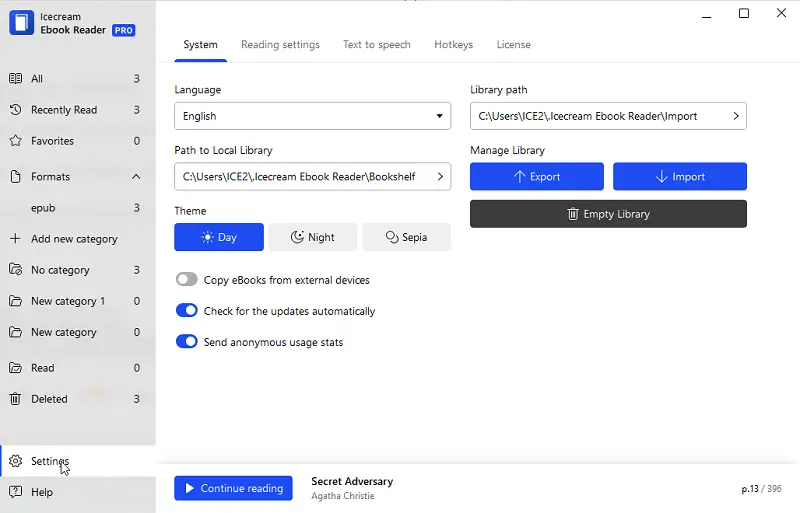The height and width of the screenshot is (513, 800).
Task: Click the Bookshelf path field
Action: 312,177
